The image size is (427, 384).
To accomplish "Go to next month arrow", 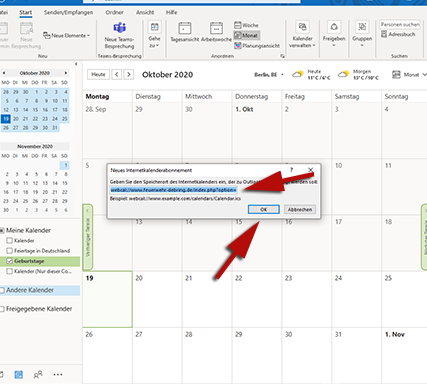I will (129, 74).
